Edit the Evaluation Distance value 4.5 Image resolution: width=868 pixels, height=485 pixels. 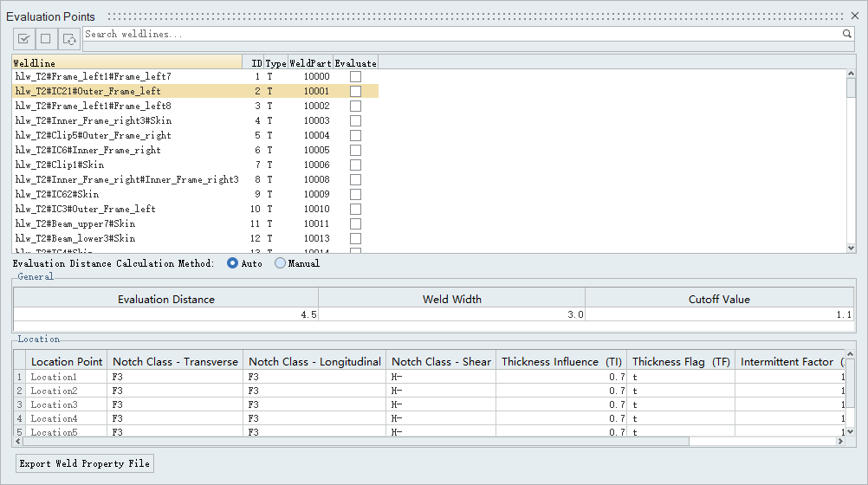tap(165, 314)
